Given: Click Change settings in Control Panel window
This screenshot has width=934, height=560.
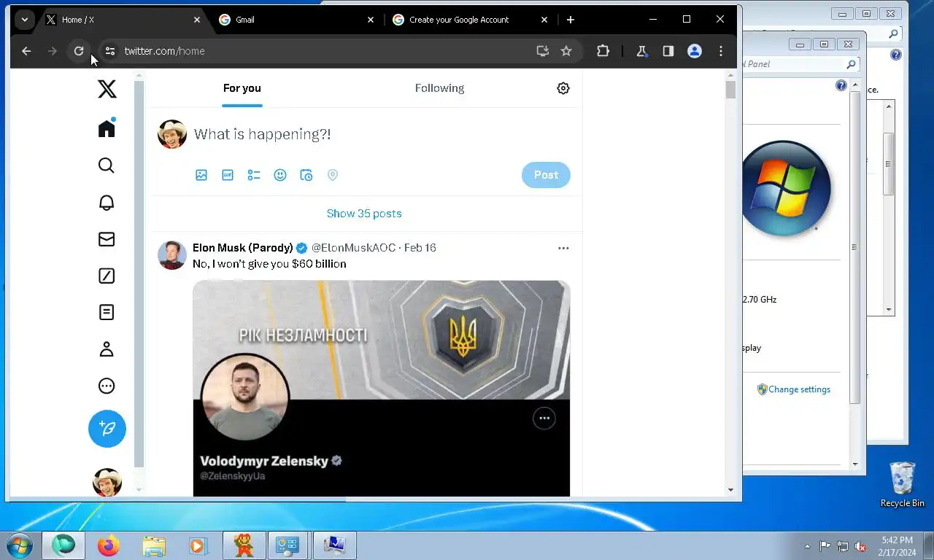Looking at the screenshot, I should 799,389.
